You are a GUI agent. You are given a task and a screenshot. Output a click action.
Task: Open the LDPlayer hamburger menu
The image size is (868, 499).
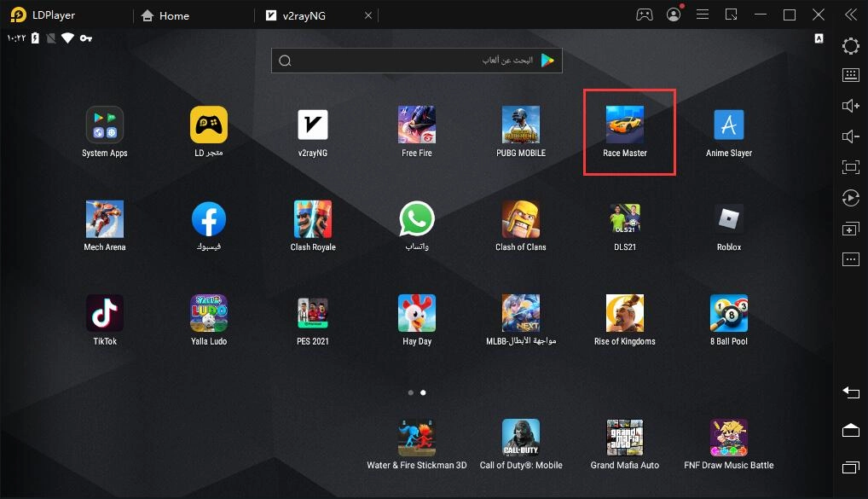703,15
